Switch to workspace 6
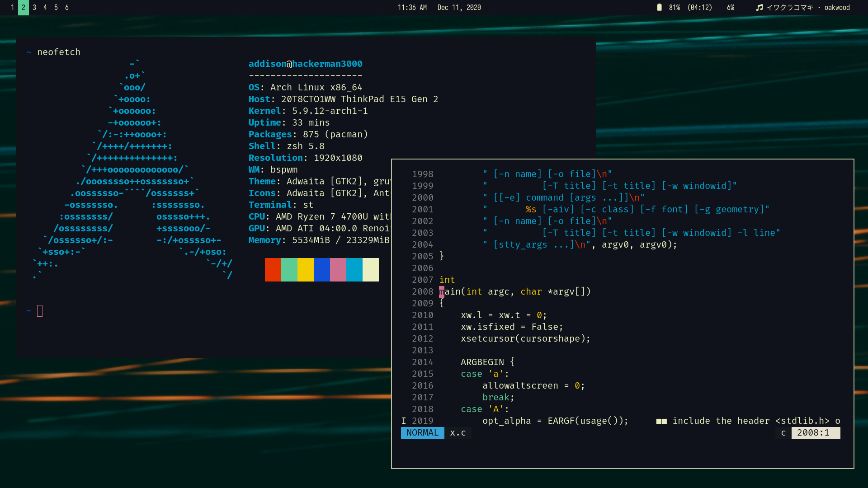This screenshot has width=868, height=488. click(67, 7)
